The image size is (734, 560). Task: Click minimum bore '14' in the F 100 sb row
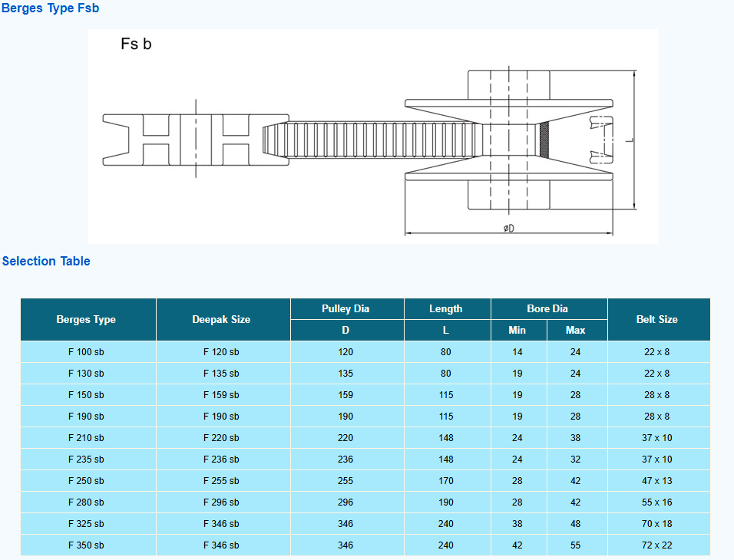[517, 352]
